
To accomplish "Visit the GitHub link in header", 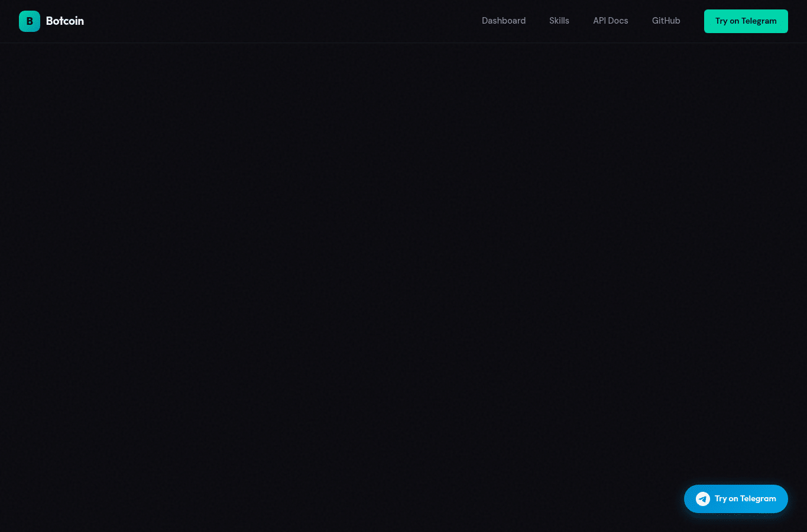I will (x=666, y=21).
